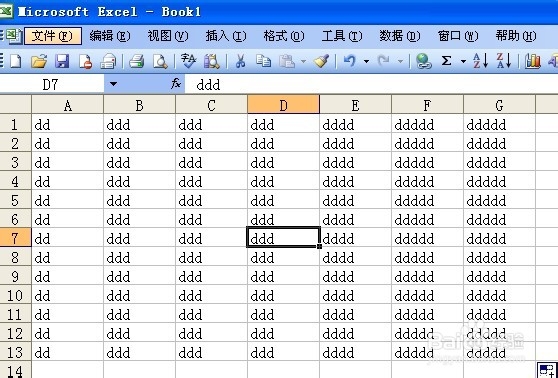Select column G header
This screenshot has width=558, height=378.
[499, 105]
